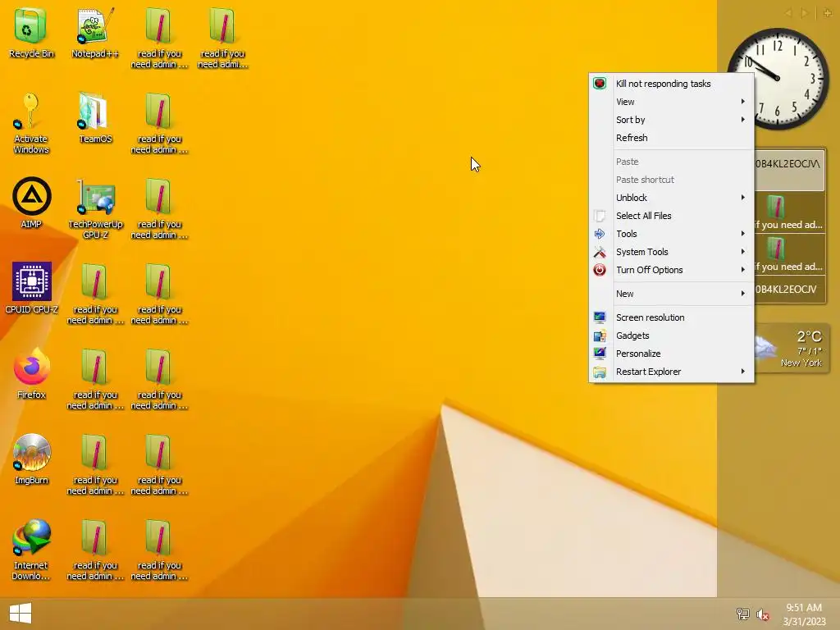The height and width of the screenshot is (630, 840).
Task: Click the Screen resolution monitor icon
Action: pyautogui.click(x=600, y=317)
